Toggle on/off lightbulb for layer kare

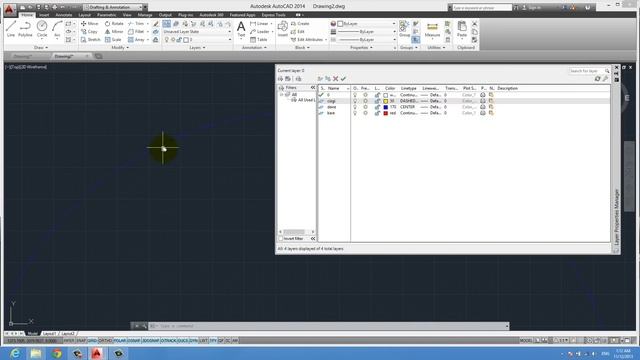355,113
